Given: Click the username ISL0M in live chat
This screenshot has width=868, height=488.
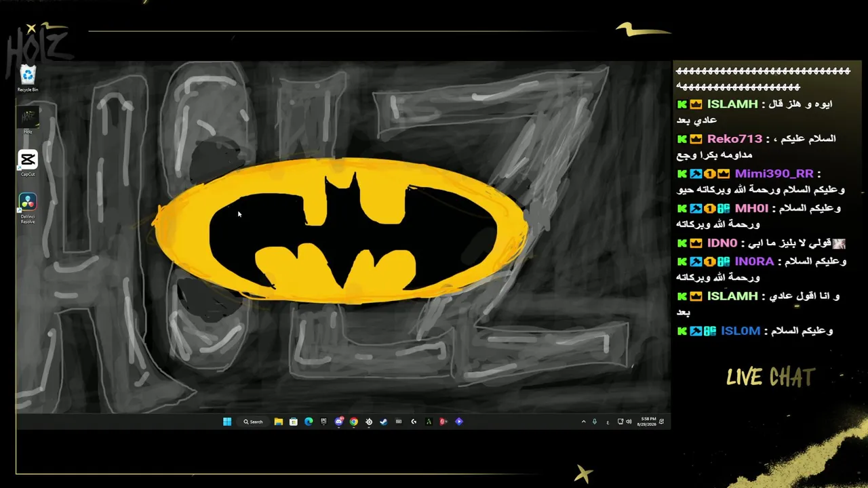Looking at the screenshot, I should pos(741,331).
